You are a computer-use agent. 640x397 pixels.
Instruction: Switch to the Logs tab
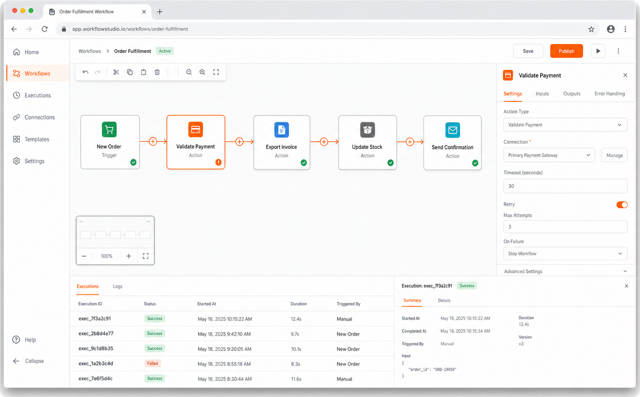click(x=118, y=286)
